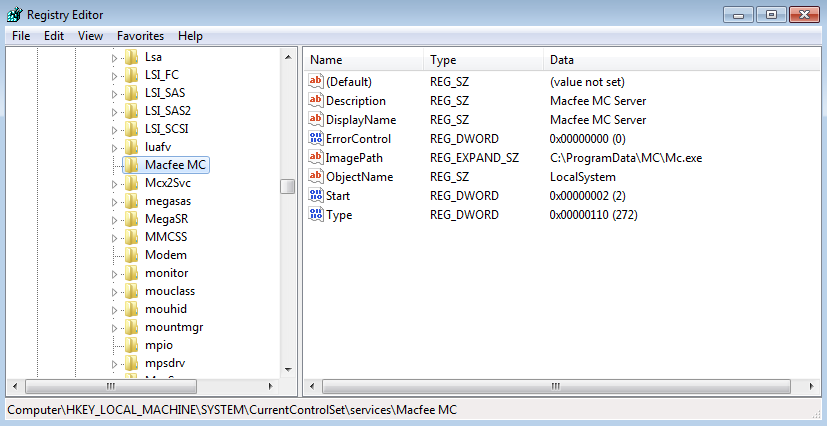
Task: Select the Modem key in tree
Action: [166, 255]
